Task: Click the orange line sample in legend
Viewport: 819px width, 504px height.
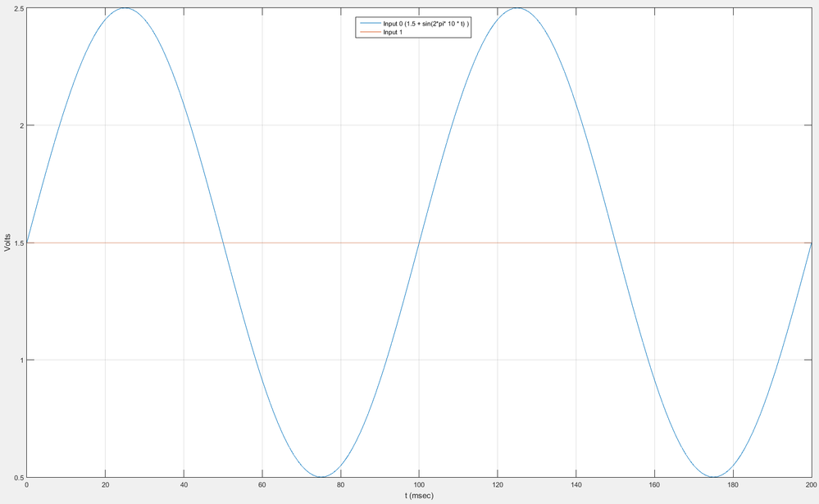Action: pos(370,33)
